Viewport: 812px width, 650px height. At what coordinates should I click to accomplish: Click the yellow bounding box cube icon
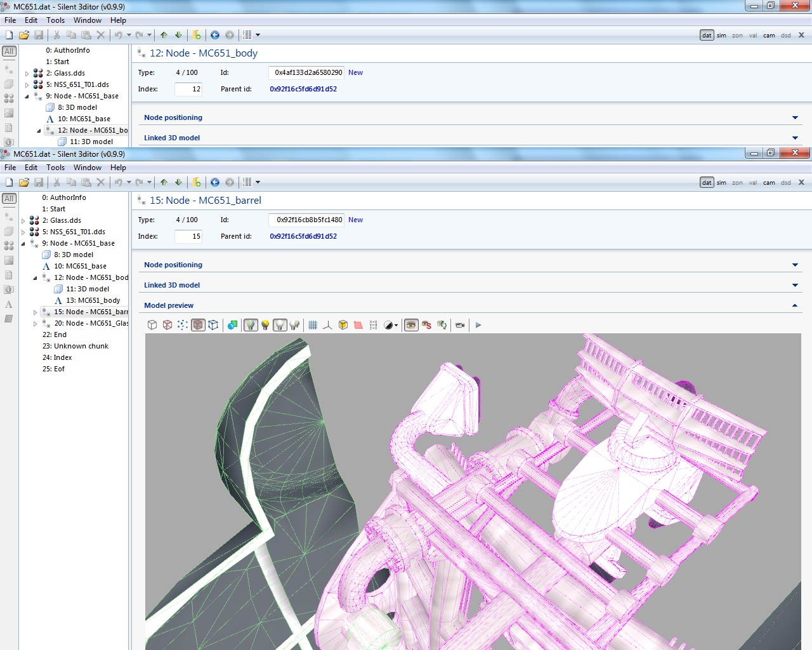coord(343,325)
